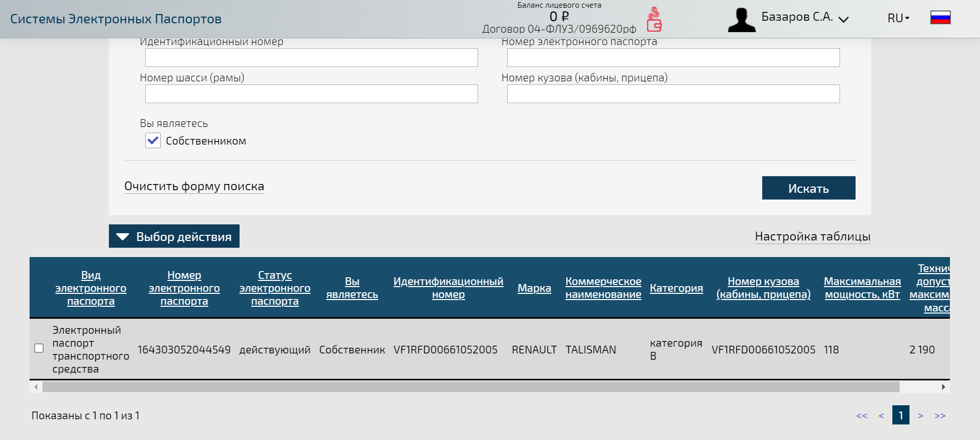This screenshot has width=980, height=440.
Task: Focus the Номер шасси (рамы) input field
Action: tap(311, 94)
